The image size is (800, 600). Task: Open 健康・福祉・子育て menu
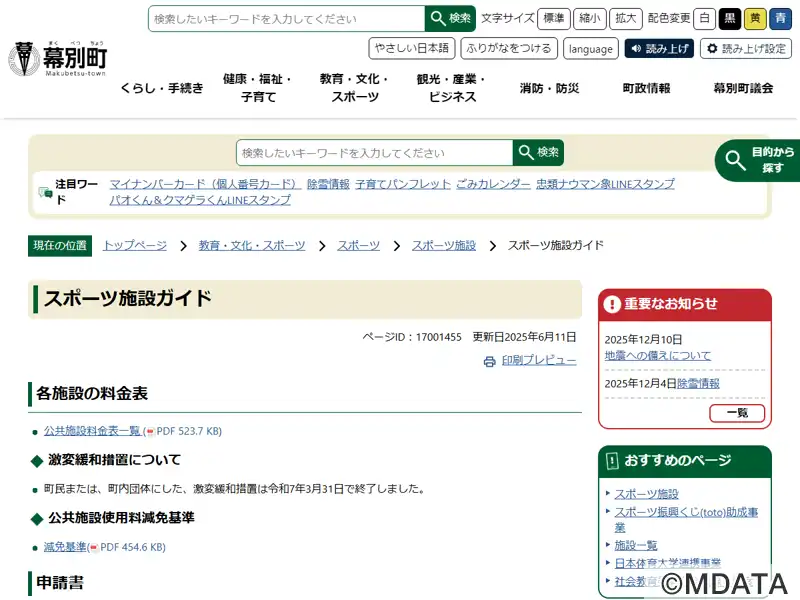258,88
